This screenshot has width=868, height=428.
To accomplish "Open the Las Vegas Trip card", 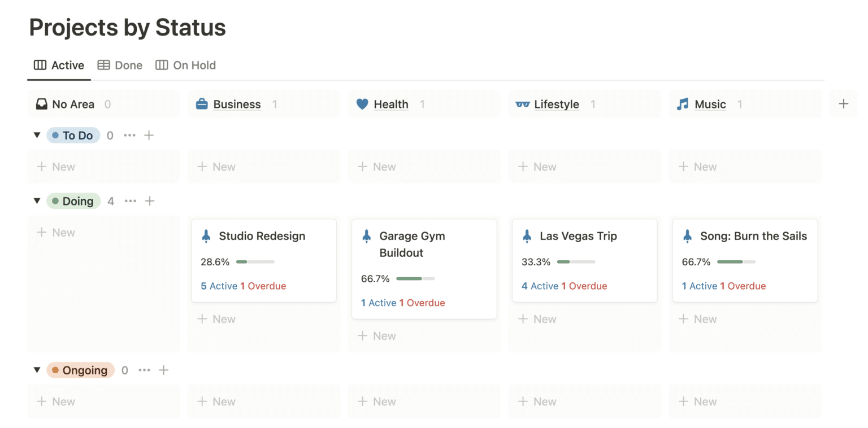I will [578, 236].
